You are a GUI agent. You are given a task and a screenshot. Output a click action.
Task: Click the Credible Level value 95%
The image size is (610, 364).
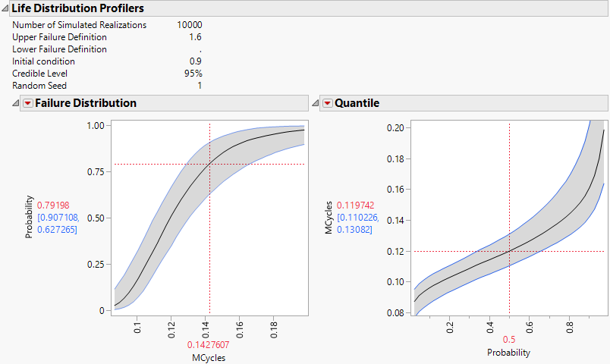click(x=193, y=74)
